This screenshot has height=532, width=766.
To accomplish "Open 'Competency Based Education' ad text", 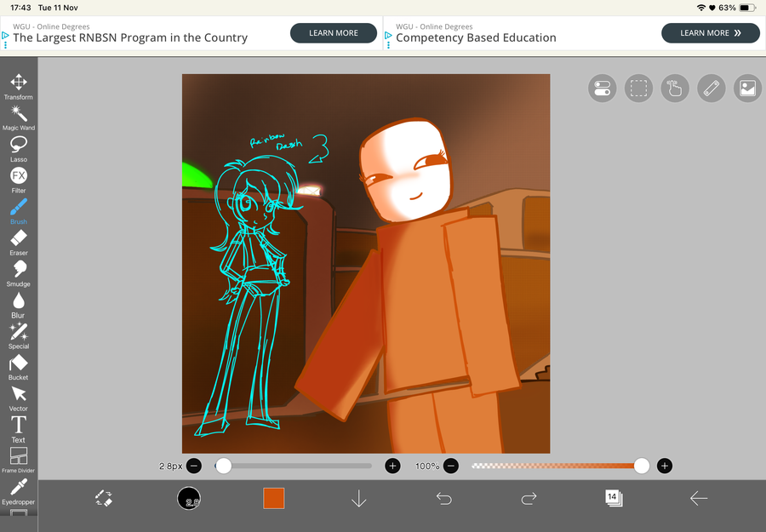I will tap(476, 37).
